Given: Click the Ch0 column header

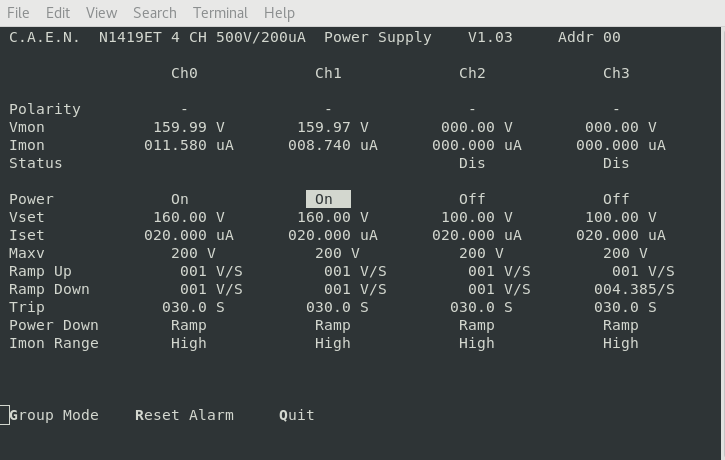Looking at the screenshot, I should (x=184, y=73).
